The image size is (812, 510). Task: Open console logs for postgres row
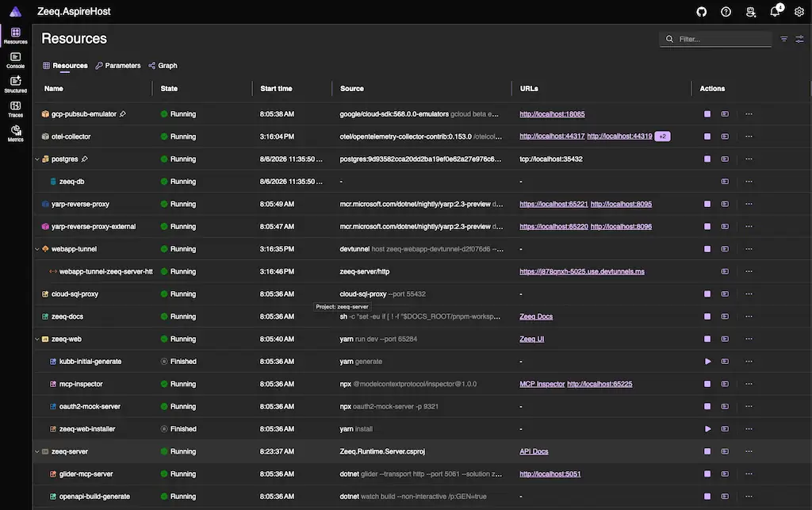point(725,159)
